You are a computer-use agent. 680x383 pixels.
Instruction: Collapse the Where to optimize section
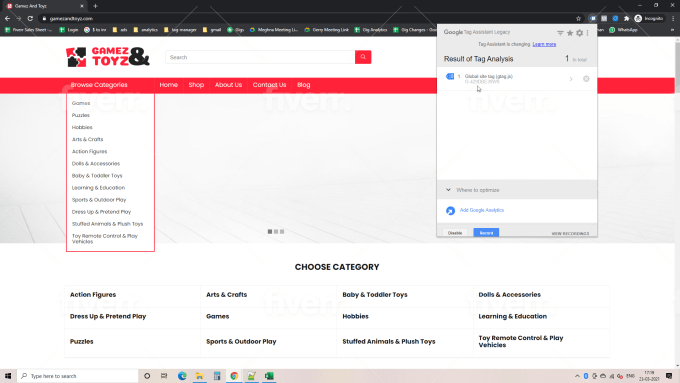448,190
